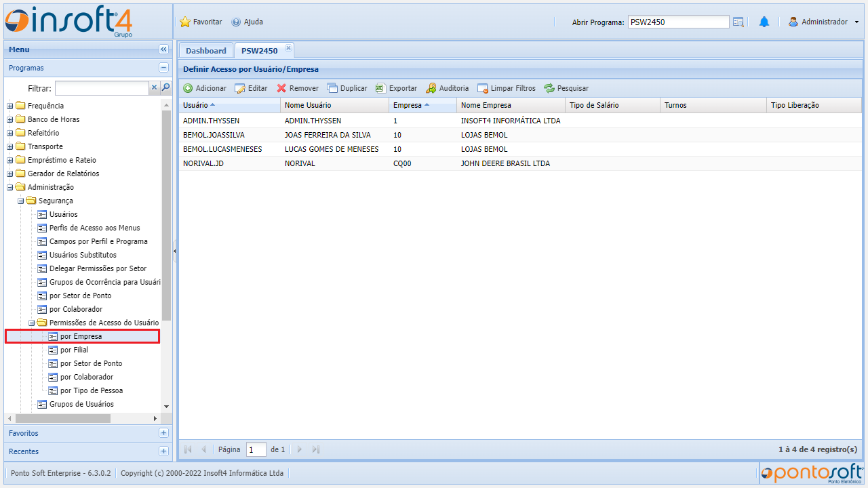Expand the Frequência folder
The image size is (868, 488).
10,106
